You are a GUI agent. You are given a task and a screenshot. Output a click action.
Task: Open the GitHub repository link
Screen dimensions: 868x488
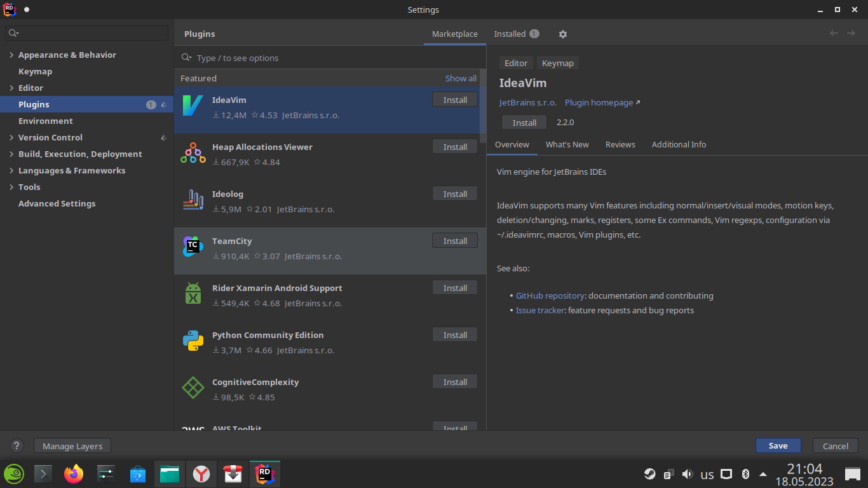coord(550,296)
